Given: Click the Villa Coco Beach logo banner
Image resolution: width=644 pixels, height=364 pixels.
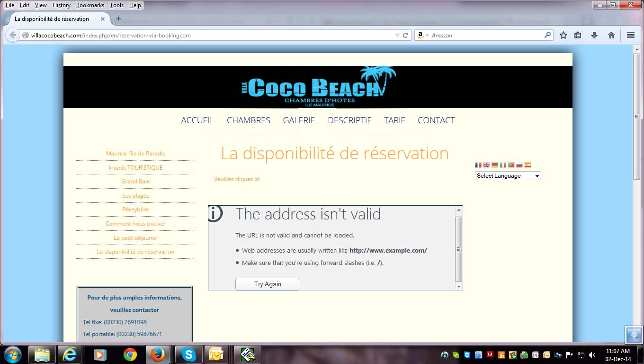Looking at the screenshot, I should (x=318, y=87).
